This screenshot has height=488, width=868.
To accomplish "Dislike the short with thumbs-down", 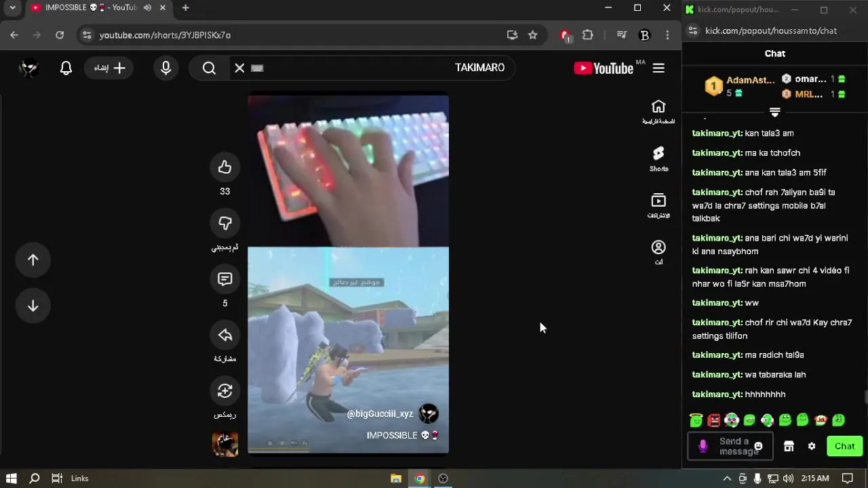I will pos(225,223).
